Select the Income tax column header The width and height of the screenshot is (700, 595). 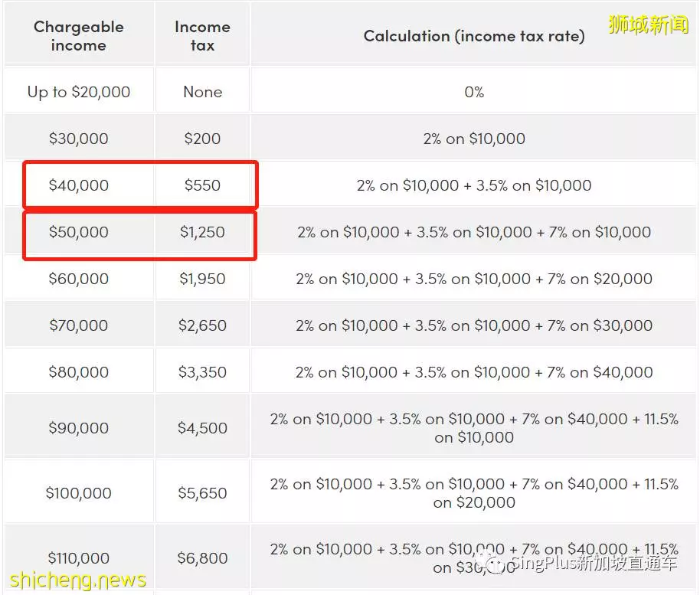tap(203, 36)
